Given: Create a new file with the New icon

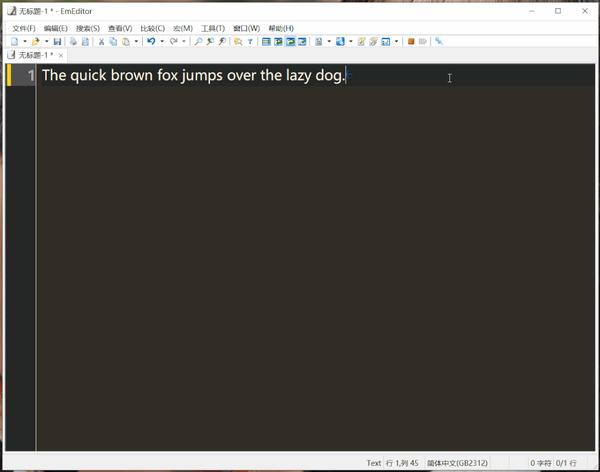Looking at the screenshot, I should [x=14, y=42].
